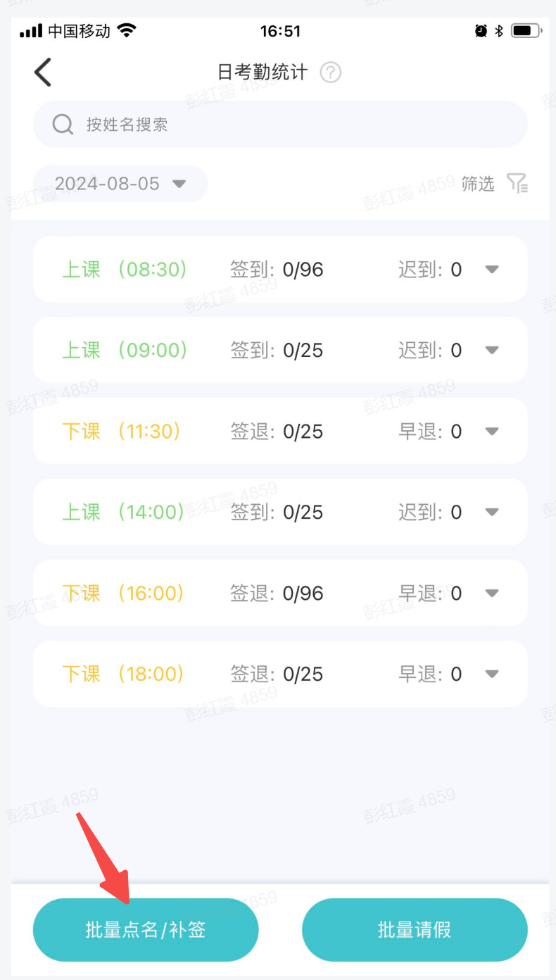Screen dimensions: 556x980
Task: Expand the 09:00 class sign-in row
Action: 492,350
